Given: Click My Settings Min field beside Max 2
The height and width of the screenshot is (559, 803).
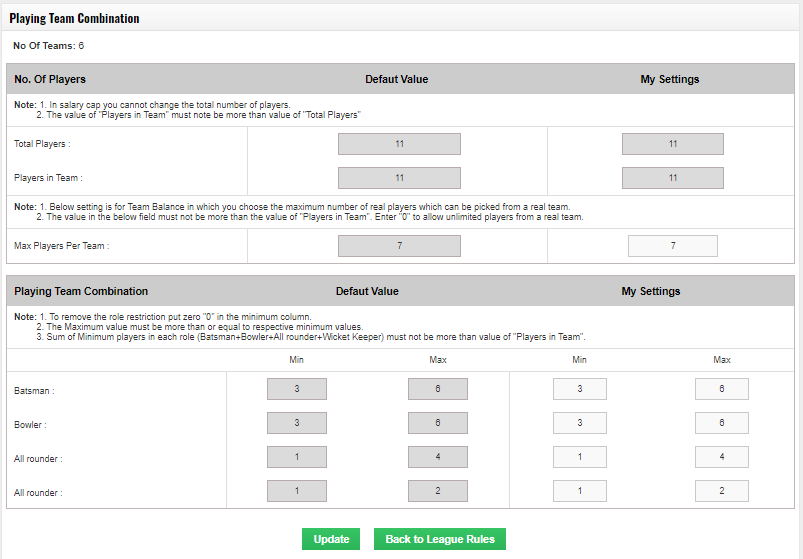Looking at the screenshot, I should pyautogui.click(x=580, y=491).
